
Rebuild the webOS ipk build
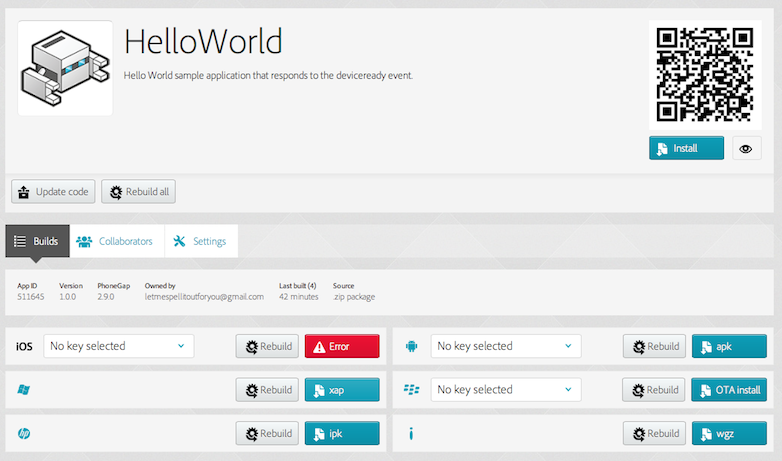(x=267, y=433)
